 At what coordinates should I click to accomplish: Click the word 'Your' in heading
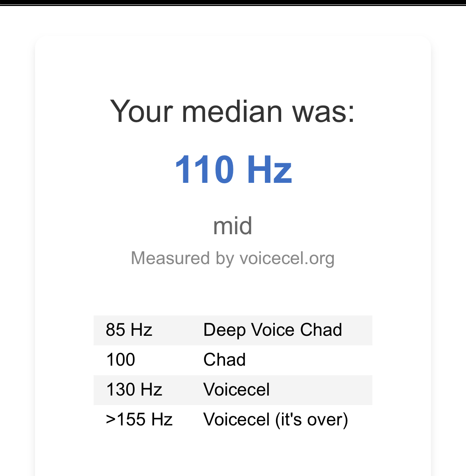(x=141, y=111)
